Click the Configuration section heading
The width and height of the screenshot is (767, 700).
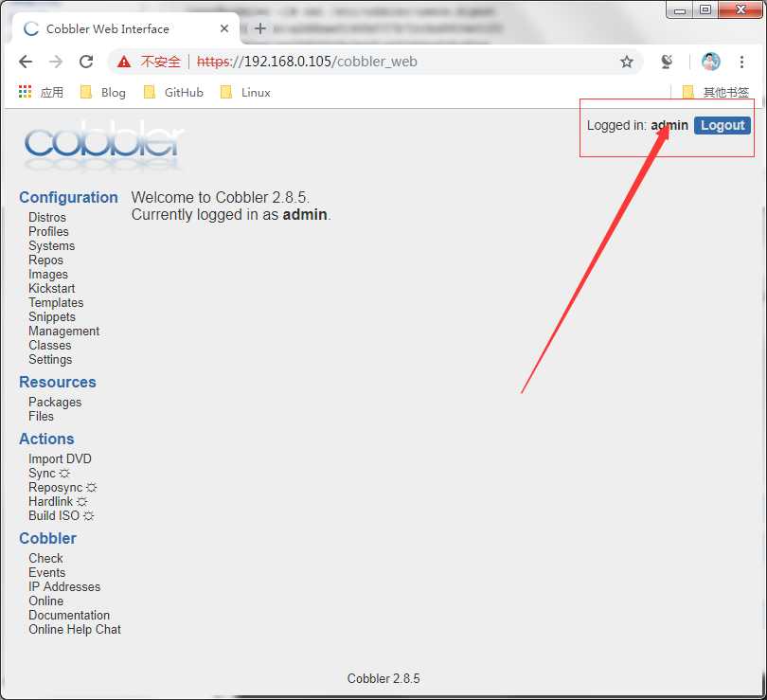pos(68,197)
